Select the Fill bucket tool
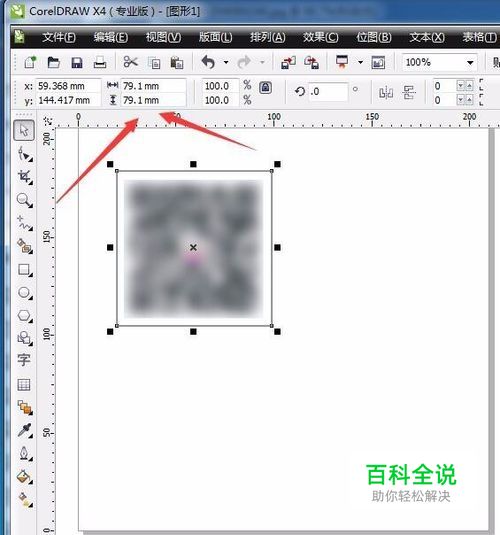Viewport: 500px width, 535px height. pos(25,477)
